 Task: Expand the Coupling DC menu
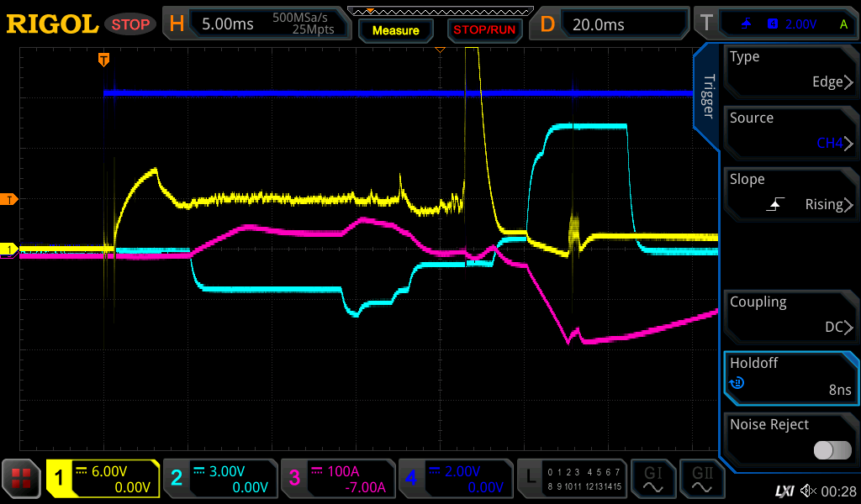tap(790, 315)
